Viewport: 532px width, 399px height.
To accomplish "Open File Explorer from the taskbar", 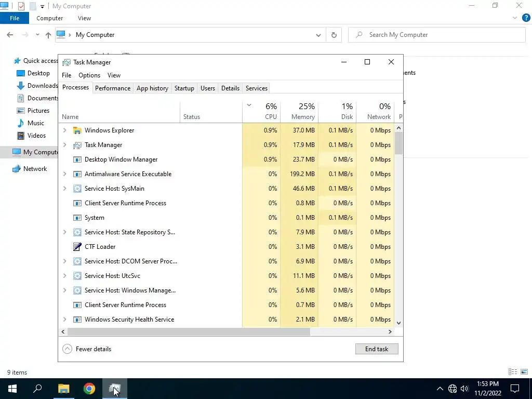I will [63, 389].
